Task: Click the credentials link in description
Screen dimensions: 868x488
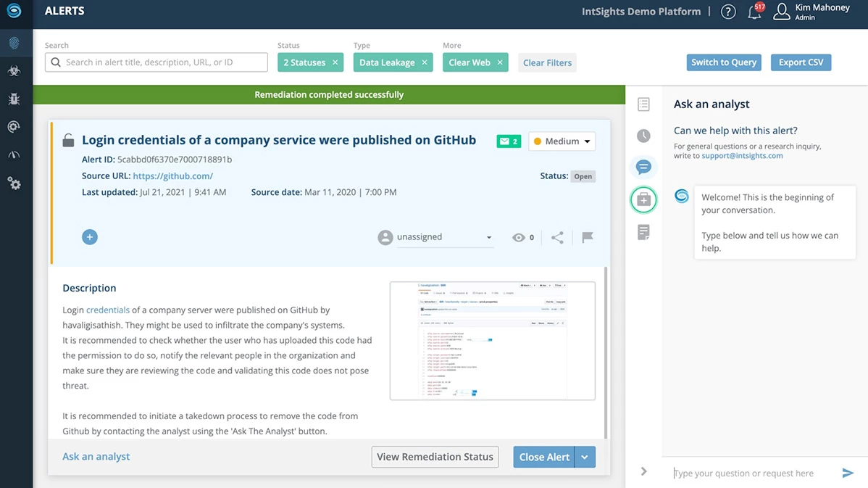Action: pos(108,310)
